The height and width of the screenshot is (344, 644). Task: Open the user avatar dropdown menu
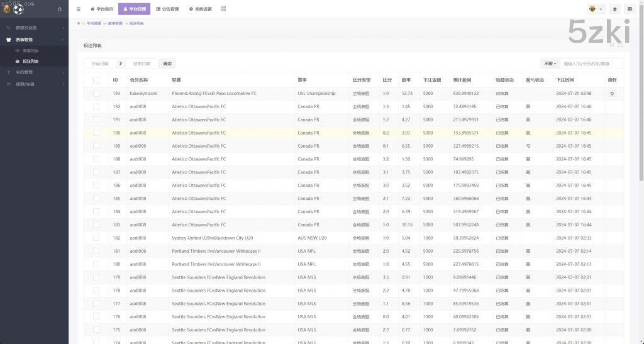(595, 9)
